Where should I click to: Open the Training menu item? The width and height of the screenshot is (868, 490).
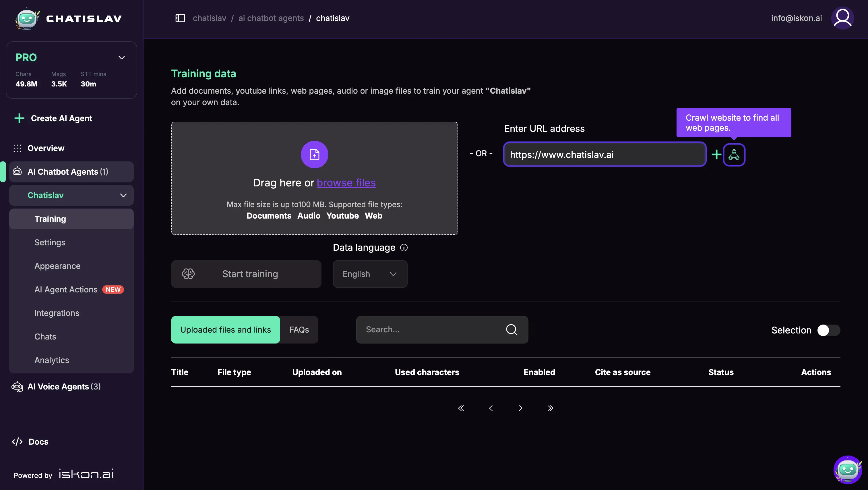tap(71, 219)
